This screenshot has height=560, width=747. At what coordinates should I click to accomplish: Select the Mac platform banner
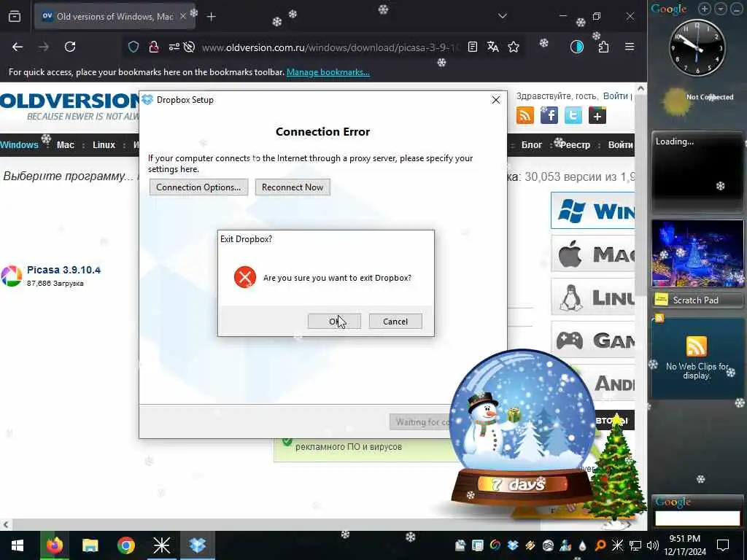point(592,254)
